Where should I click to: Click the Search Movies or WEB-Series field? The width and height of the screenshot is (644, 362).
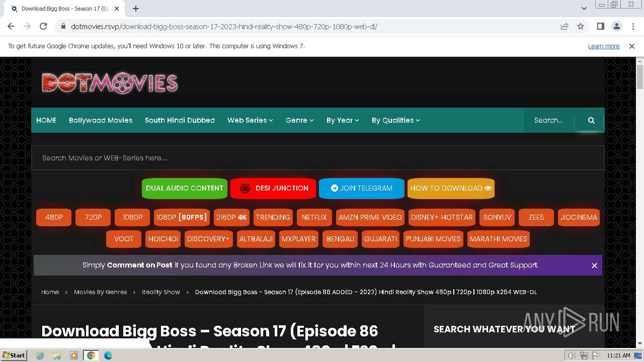point(317,158)
